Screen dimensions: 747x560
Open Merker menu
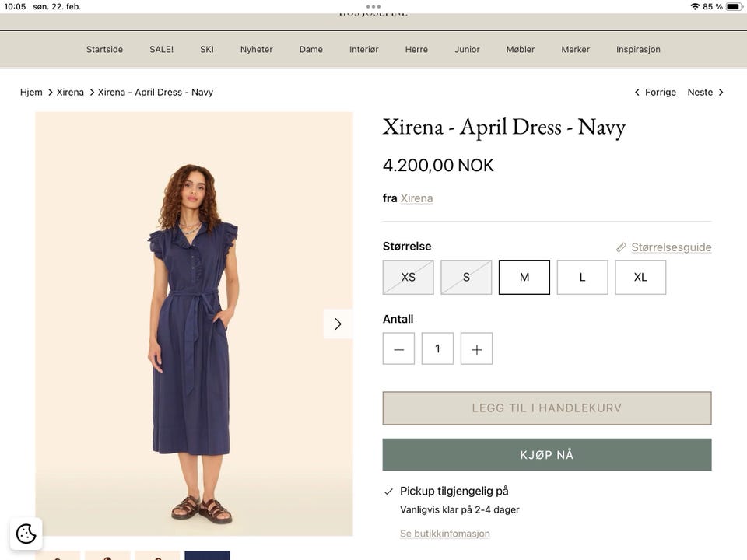pos(576,50)
